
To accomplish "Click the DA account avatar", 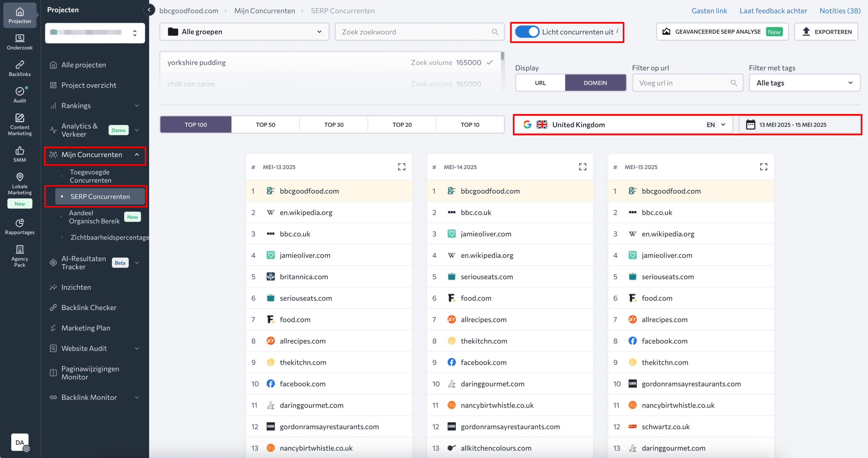I will [x=20, y=442].
